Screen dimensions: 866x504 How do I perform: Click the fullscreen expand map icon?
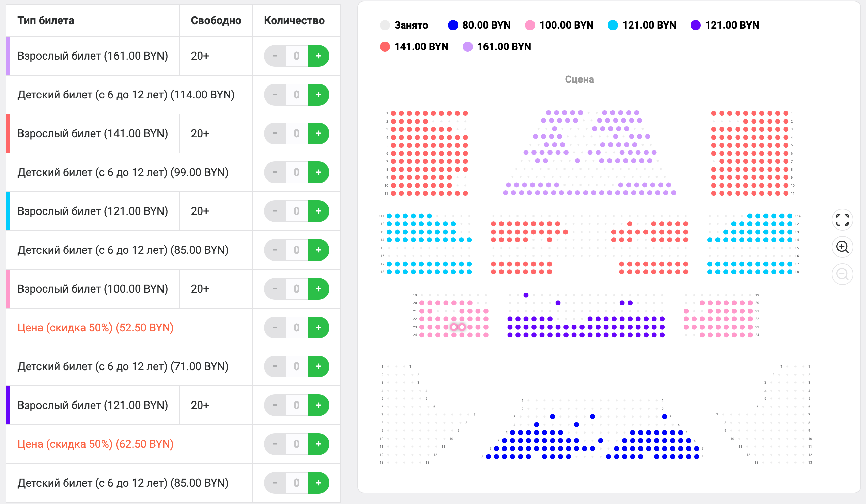(842, 220)
